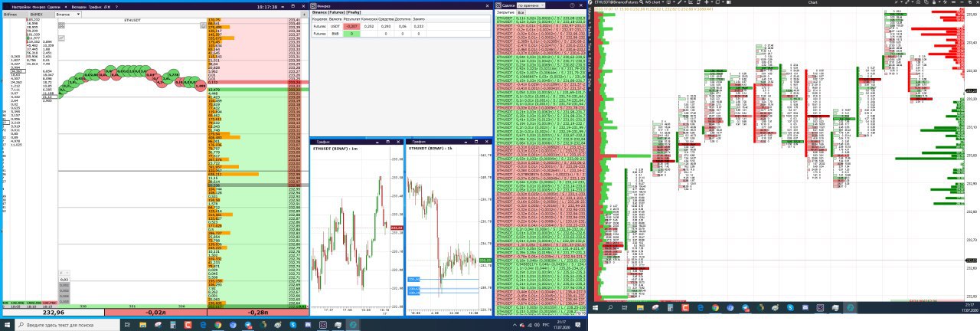Click the ETHUSDT 1h chart title
The image size is (980, 331).
430,148
